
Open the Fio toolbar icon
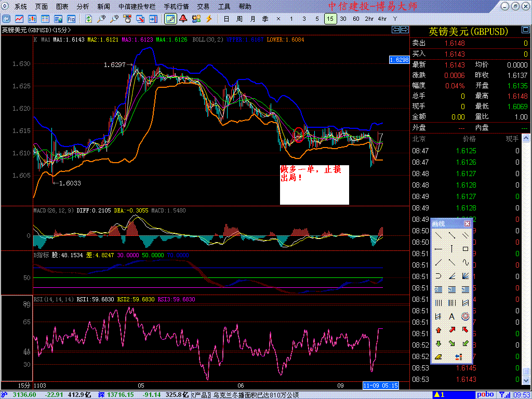point(71,19)
